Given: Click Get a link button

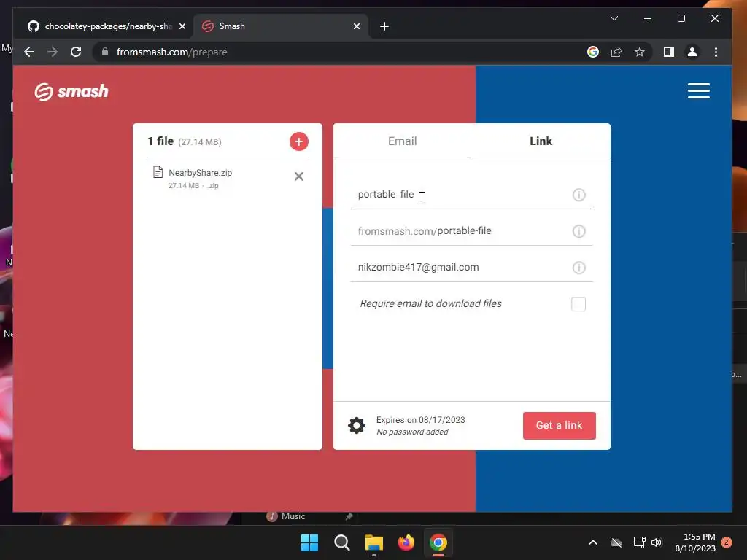Looking at the screenshot, I should (x=559, y=425).
